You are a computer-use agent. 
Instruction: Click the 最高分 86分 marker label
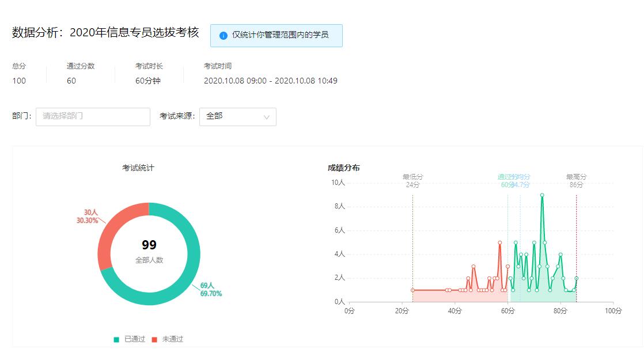point(576,181)
